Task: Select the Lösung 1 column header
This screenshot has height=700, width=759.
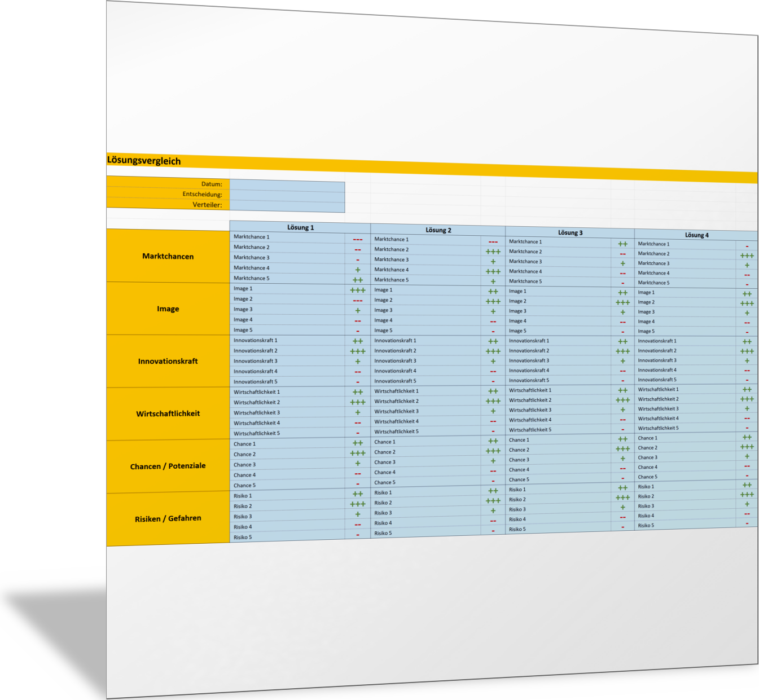Action: (300, 227)
